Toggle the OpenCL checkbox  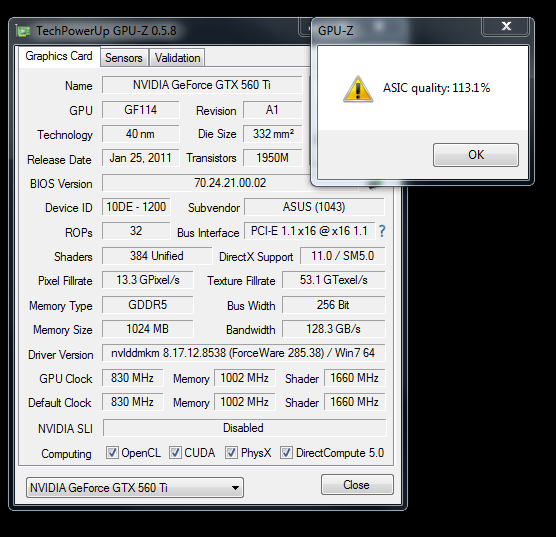[x=112, y=453]
